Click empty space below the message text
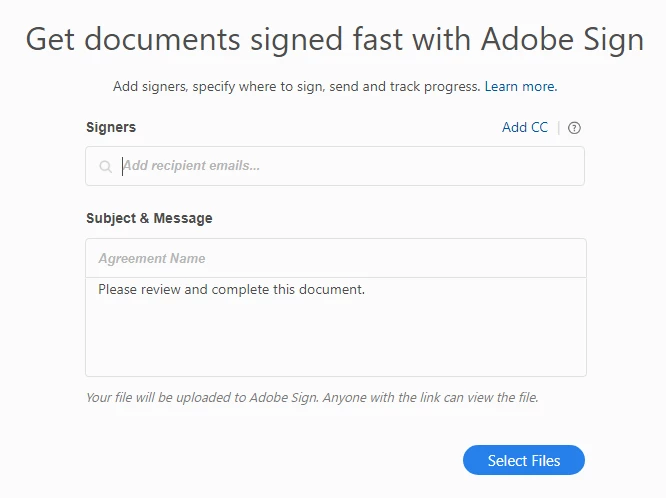The width and height of the screenshot is (666, 498). [335, 340]
